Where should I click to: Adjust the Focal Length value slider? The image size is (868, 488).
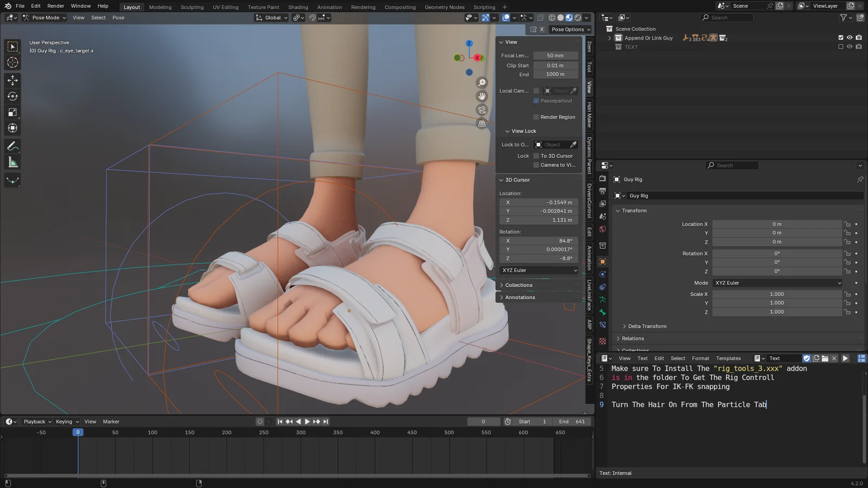coord(555,55)
